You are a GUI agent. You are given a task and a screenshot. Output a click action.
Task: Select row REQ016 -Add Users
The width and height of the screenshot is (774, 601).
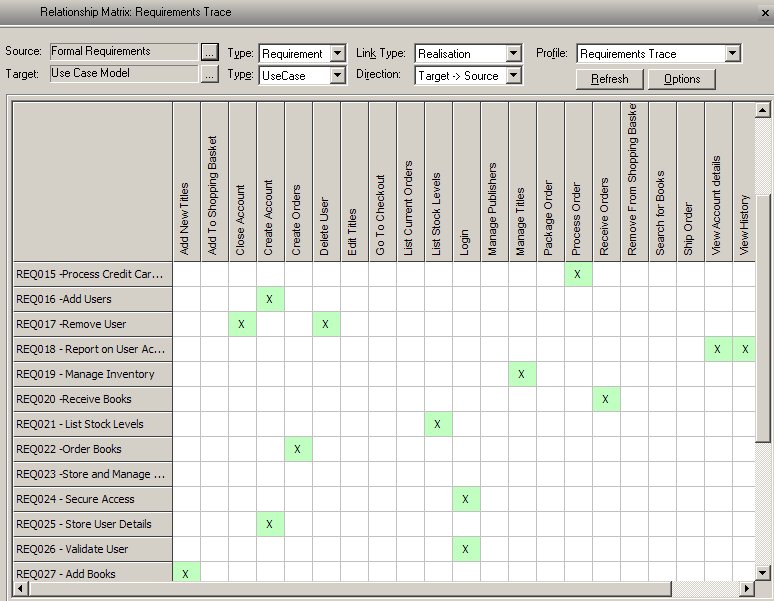(x=93, y=299)
